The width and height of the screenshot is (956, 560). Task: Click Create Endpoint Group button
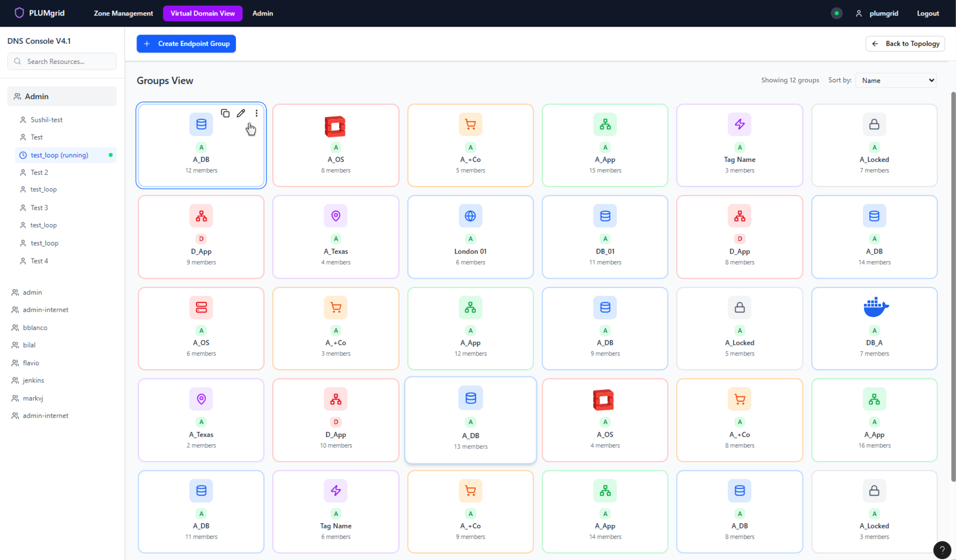pos(186,43)
